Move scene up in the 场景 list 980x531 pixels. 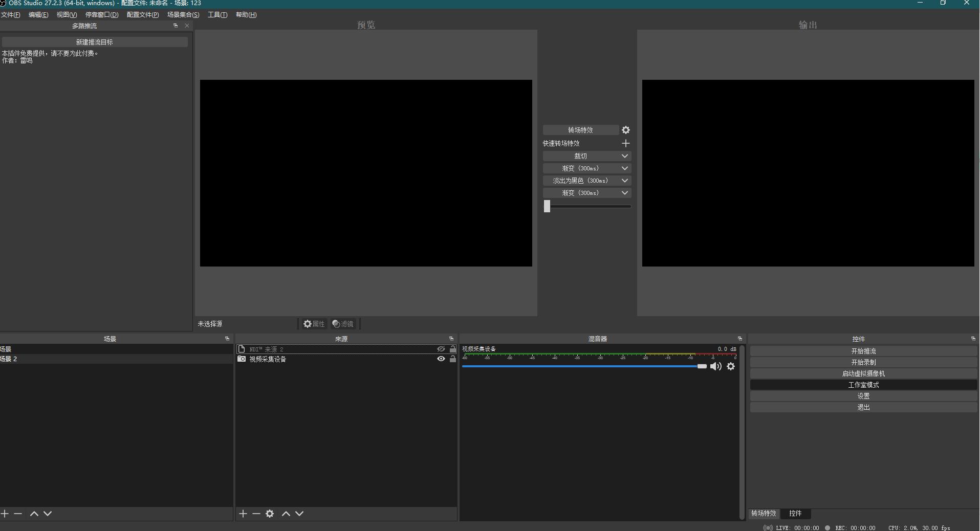coord(34,514)
